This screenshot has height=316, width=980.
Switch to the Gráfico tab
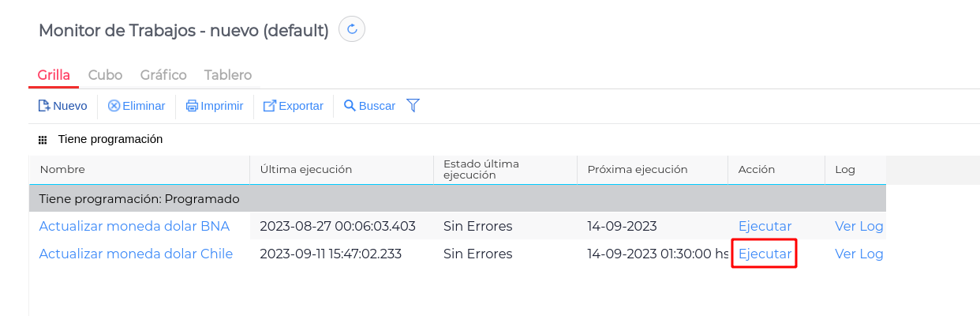point(163,75)
